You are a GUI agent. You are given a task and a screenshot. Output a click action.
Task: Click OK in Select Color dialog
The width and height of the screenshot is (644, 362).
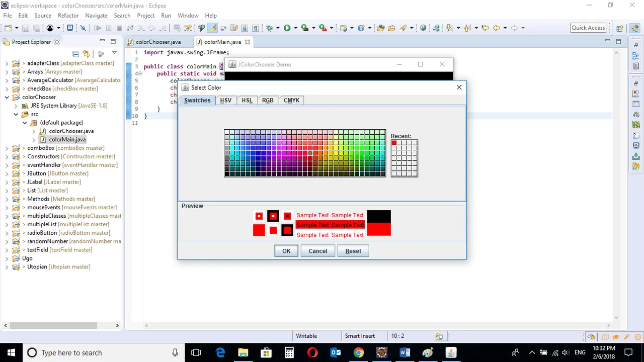tap(286, 251)
